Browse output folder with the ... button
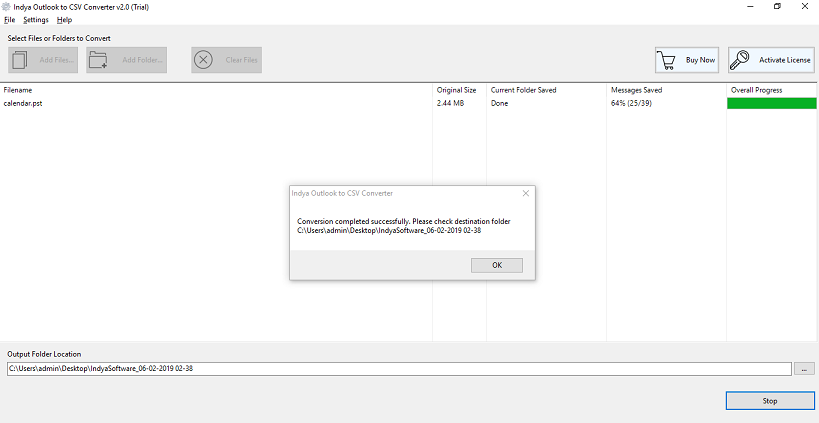The image size is (819, 423). coord(804,369)
